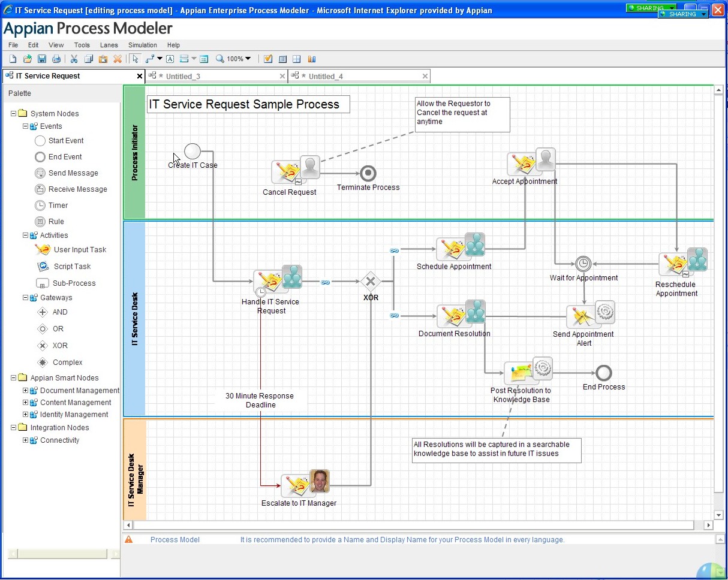
Task: Toggle the validate checkmark toolbar button
Action: click(x=268, y=59)
